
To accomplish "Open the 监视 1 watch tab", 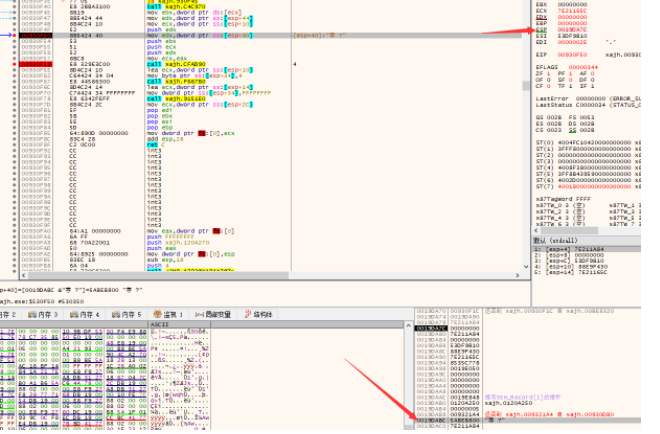I will click(168, 314).
